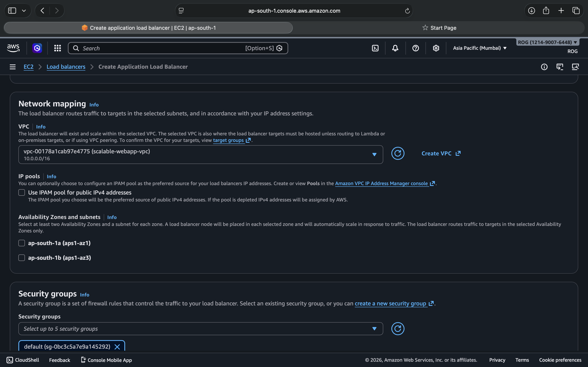Viewport: 588px width, 367px height.
Task: Open the AWS help question mark icon
Action: click(415, 48)
